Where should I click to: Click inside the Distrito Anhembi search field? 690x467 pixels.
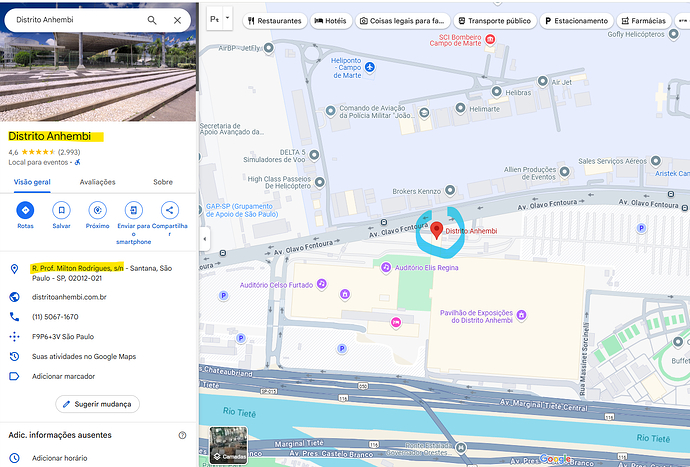[75, 20]
